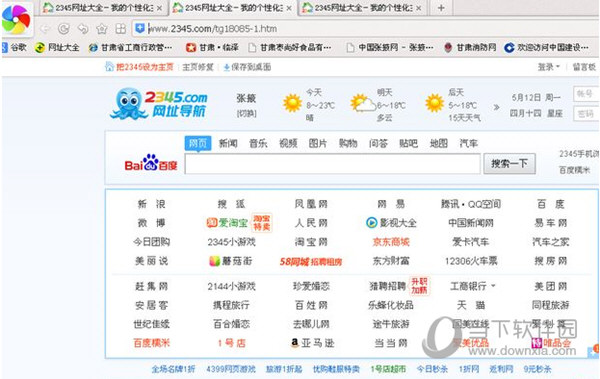Click the favorites star icon
This screenshot has width=600, height=379.
click(102, 29)
